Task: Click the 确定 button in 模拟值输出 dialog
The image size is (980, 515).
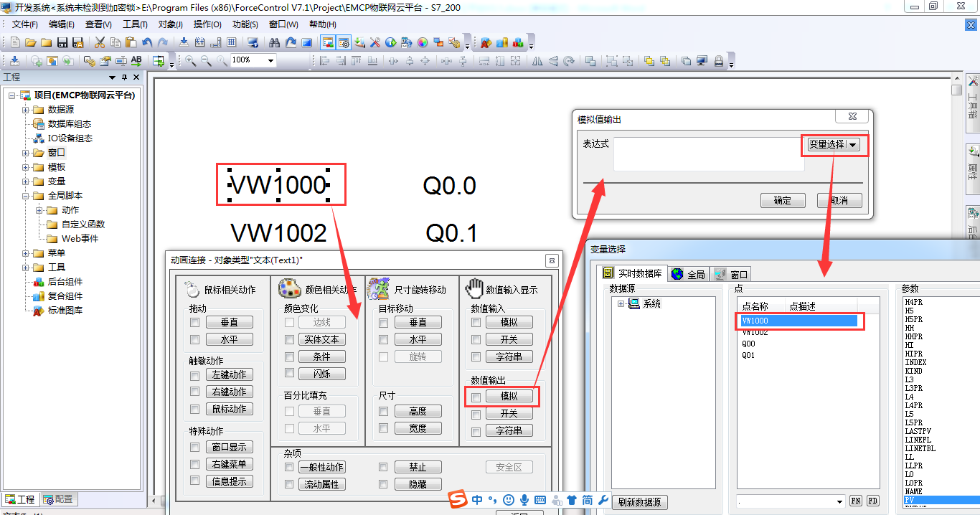Action: pos(783,200)
